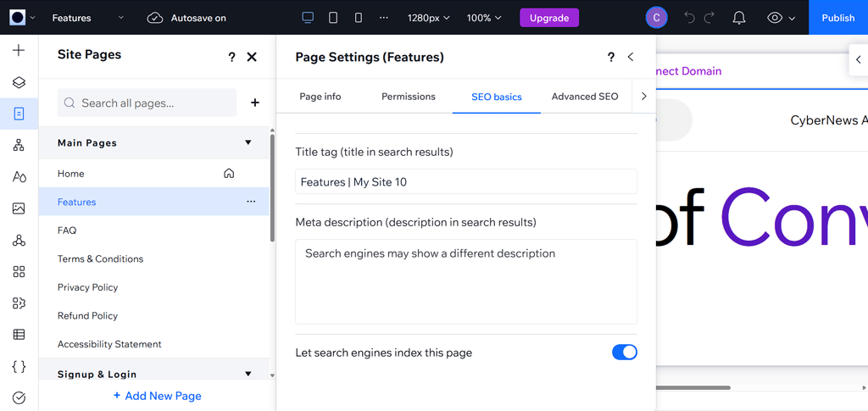Open Page Settings help question mark
Image resolution: width=868 pixels, height=411 pixels.
[x=610, y=57]
